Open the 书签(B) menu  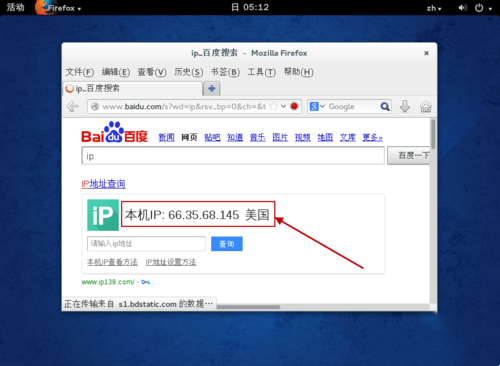click(x=225, y=72)
